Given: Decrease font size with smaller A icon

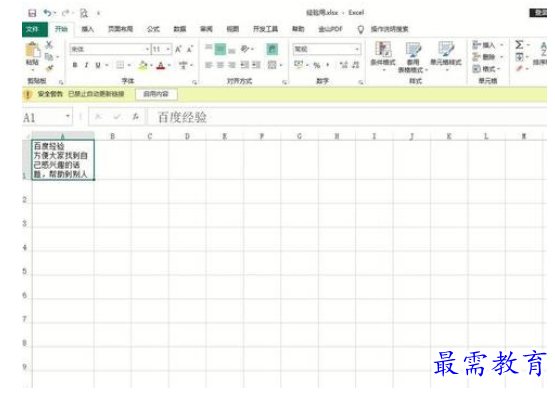Looking at the screenshot, I should pos(190,49).
